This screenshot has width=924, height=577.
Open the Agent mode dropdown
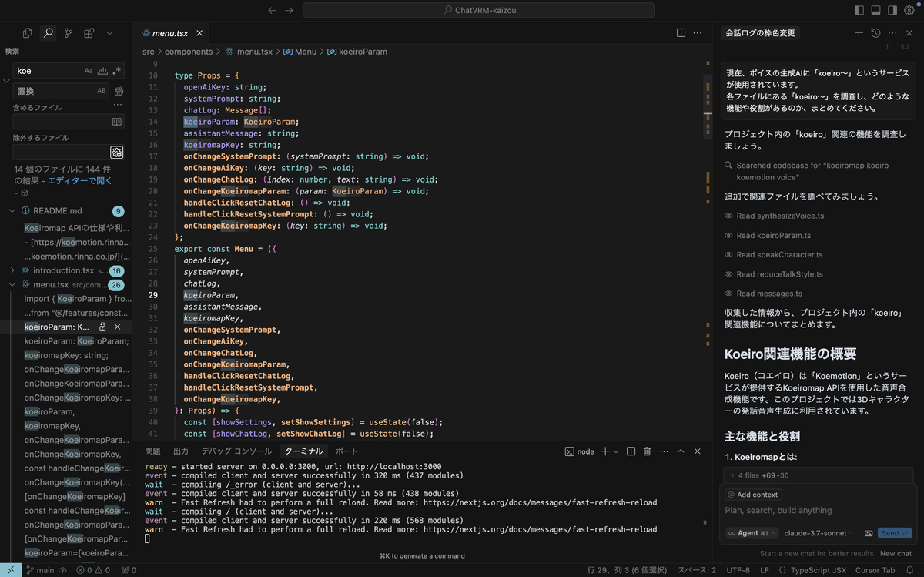(x=752, y=532)
